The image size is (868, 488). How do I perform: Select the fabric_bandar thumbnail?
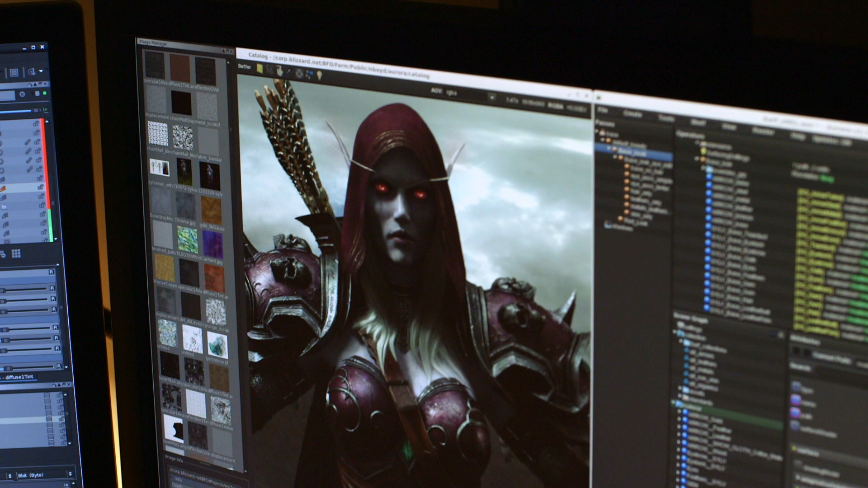click(x=209, y=142)
